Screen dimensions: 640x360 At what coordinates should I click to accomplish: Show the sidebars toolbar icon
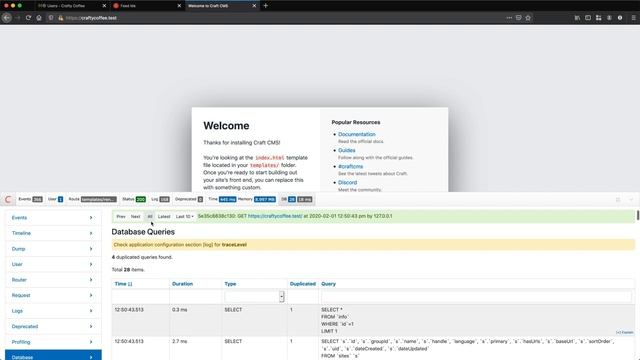tap(588, 18)
